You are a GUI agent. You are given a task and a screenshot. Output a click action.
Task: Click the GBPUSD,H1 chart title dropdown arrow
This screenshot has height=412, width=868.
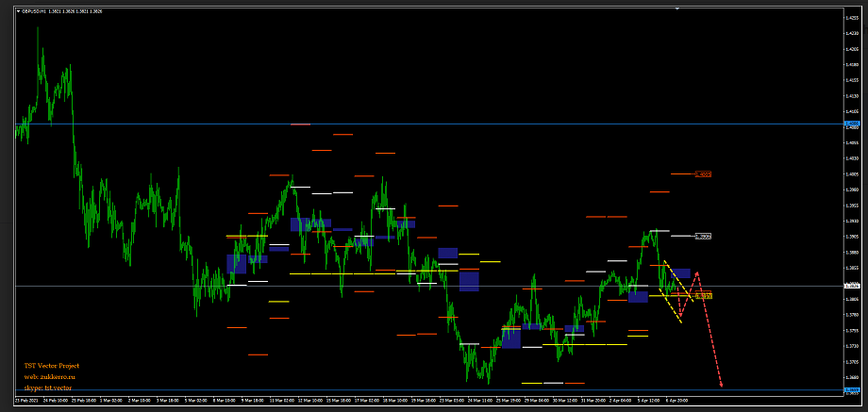point(17,11)
